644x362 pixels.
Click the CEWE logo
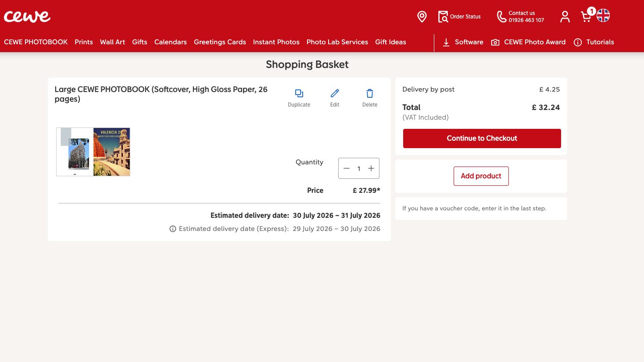point(27,16)
